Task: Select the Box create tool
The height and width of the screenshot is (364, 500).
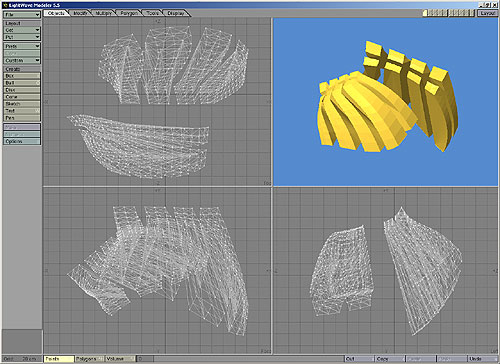Action: pos(22,76)
